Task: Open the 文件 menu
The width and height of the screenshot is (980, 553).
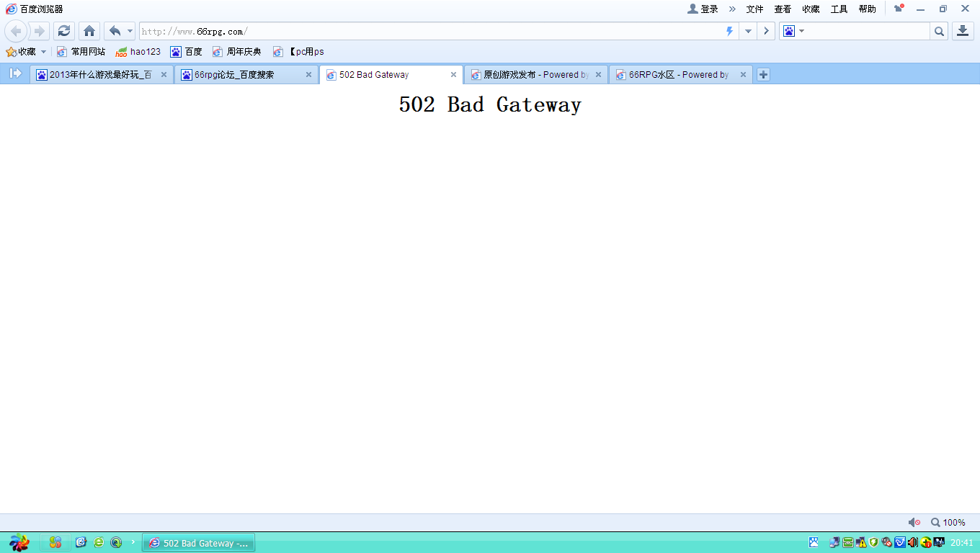Action: tap(754, 9)
